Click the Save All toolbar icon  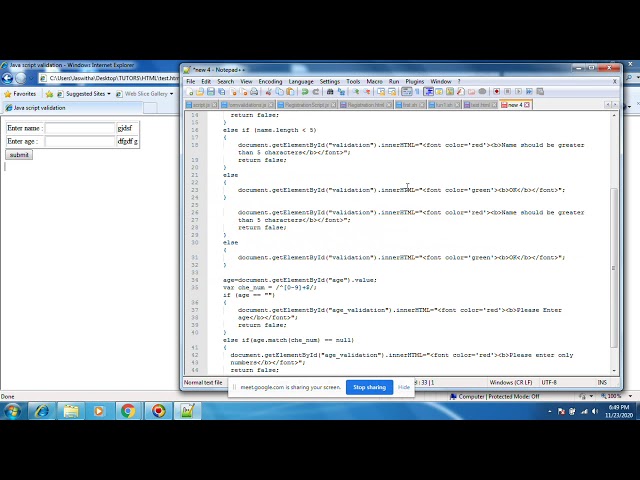222,92
